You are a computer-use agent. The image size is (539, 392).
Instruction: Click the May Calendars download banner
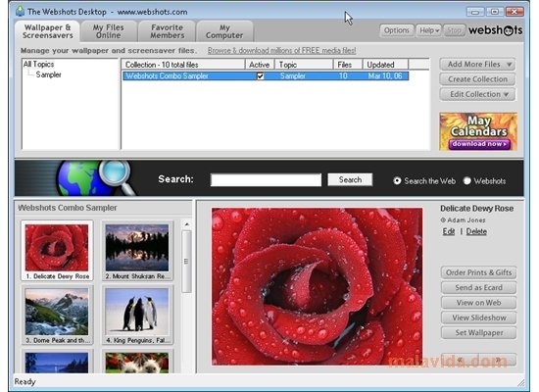478,131
